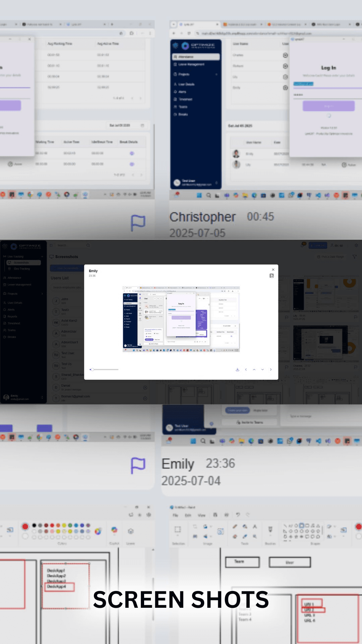Go to previous screenshot with left arrow

click(x=246, y=370)
